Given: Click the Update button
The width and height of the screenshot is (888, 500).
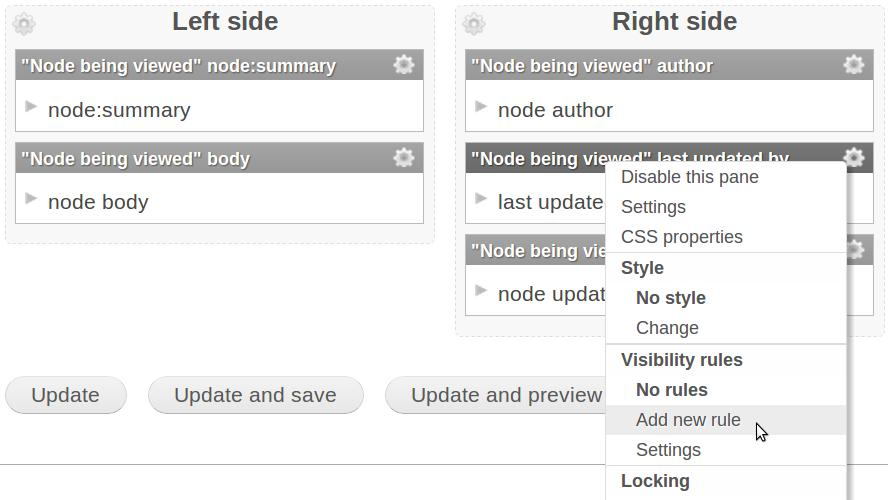Looking at the screenshot, I should [66, 395].
